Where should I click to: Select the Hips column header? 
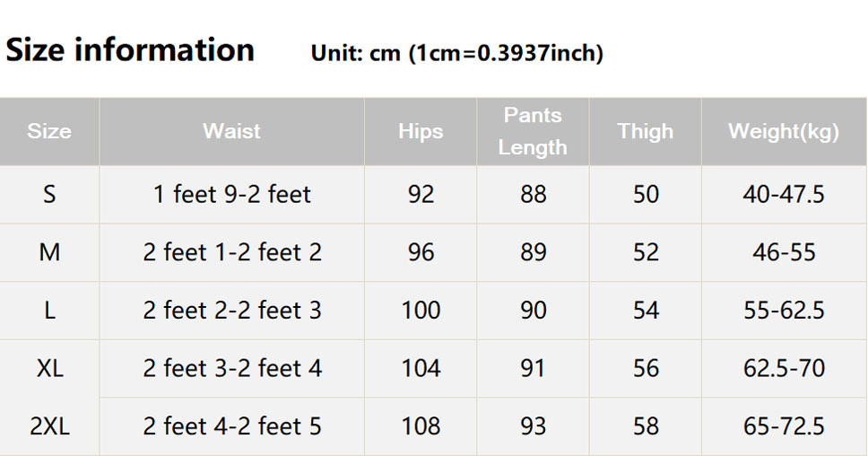[x=421, y=132]
